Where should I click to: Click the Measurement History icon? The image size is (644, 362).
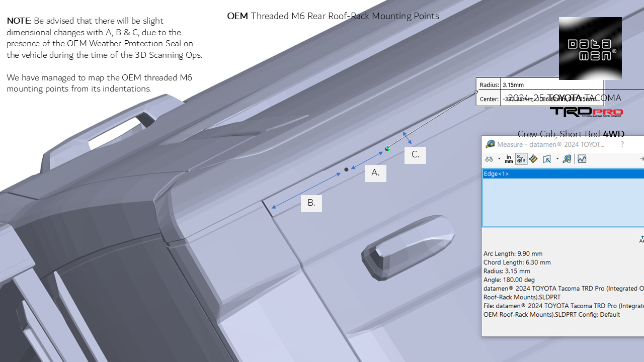tap(567, 159)
